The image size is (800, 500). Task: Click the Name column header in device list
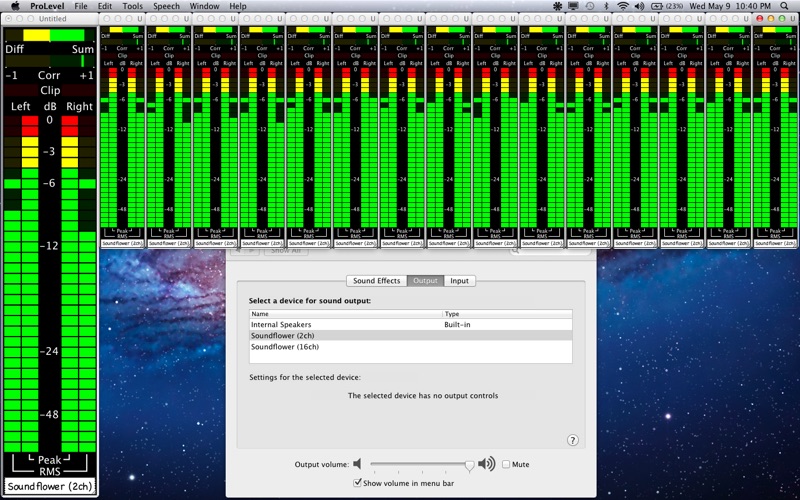(x=346, y=314)
